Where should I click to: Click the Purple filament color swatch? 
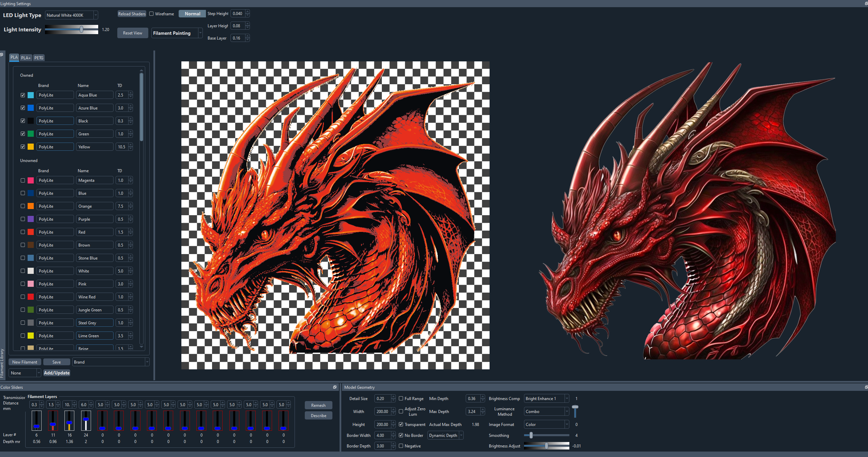coord(31,219)
